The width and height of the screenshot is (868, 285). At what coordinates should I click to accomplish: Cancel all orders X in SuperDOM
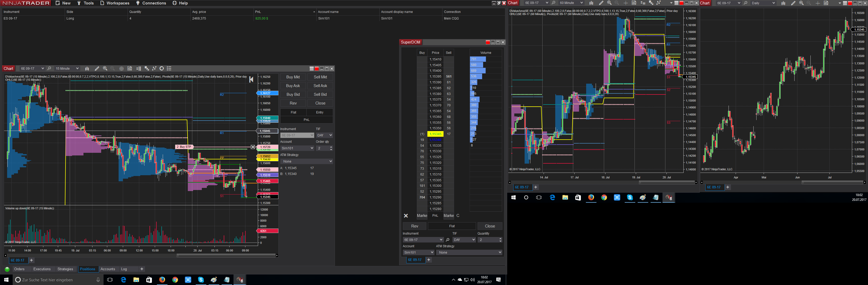coord(406,216)
